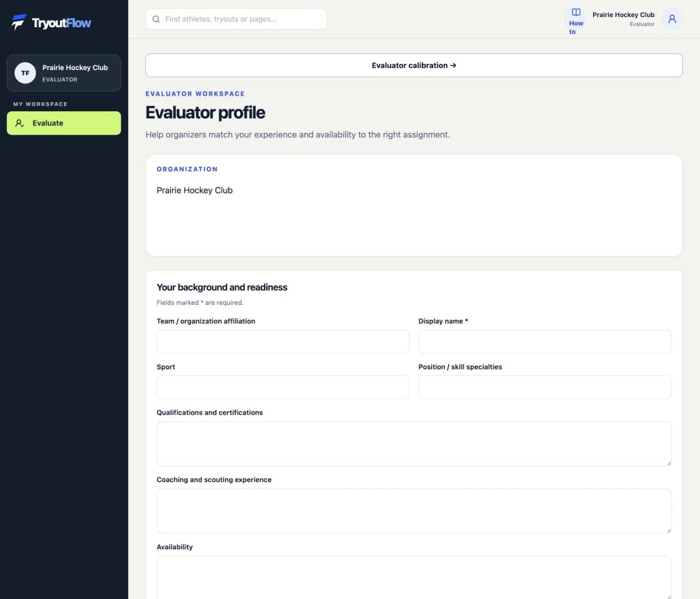The width and height of the screenshot is (700, 599).
Task: Open Evaluator calibration
Action: coord(414,65)
